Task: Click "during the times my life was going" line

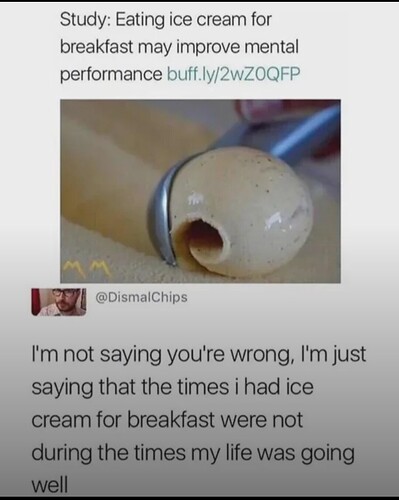Action: point(193,453)
